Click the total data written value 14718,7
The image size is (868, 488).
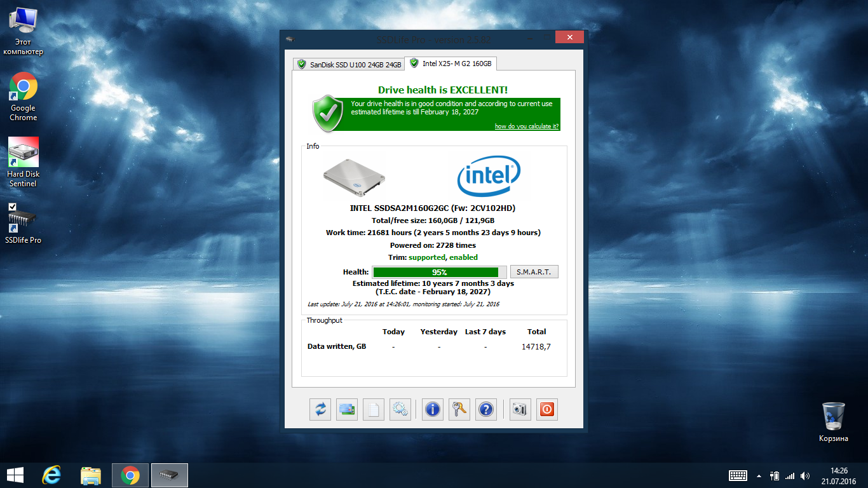coord(536,347)
